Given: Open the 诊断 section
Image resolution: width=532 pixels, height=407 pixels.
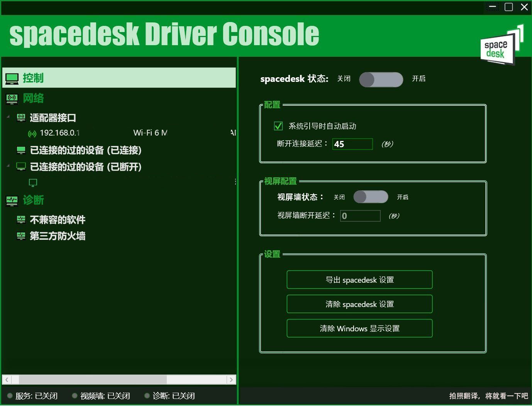Looking at the screenshot, I should click(x=33, y=200).
